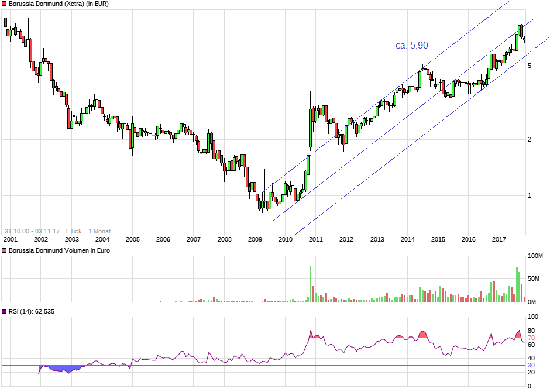Click the 2013 year label on the time axis

coord(377,239)
